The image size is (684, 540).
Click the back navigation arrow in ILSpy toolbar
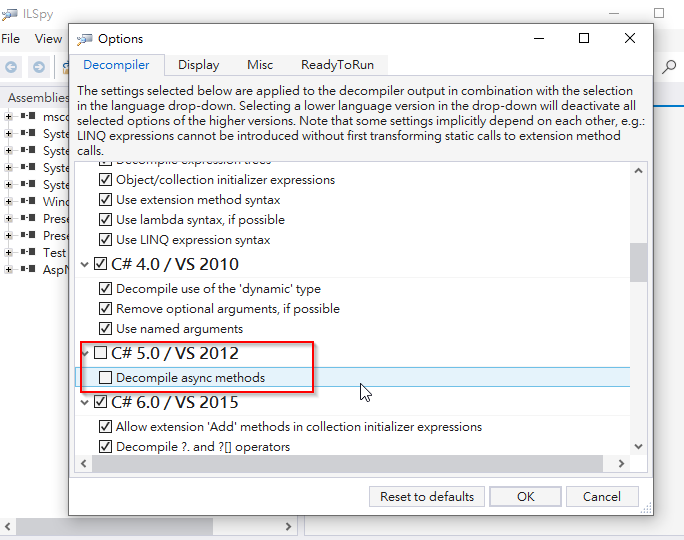click(12, 67)
